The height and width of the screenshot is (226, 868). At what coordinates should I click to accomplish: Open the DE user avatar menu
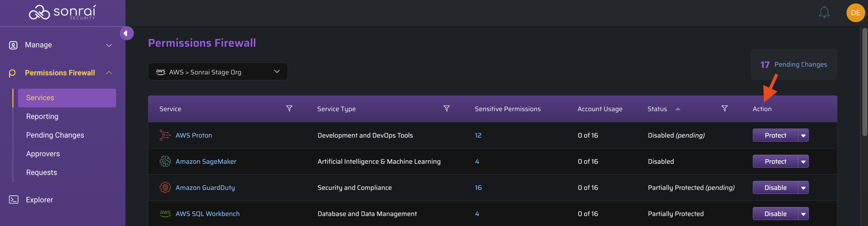(x=856, y=13)
